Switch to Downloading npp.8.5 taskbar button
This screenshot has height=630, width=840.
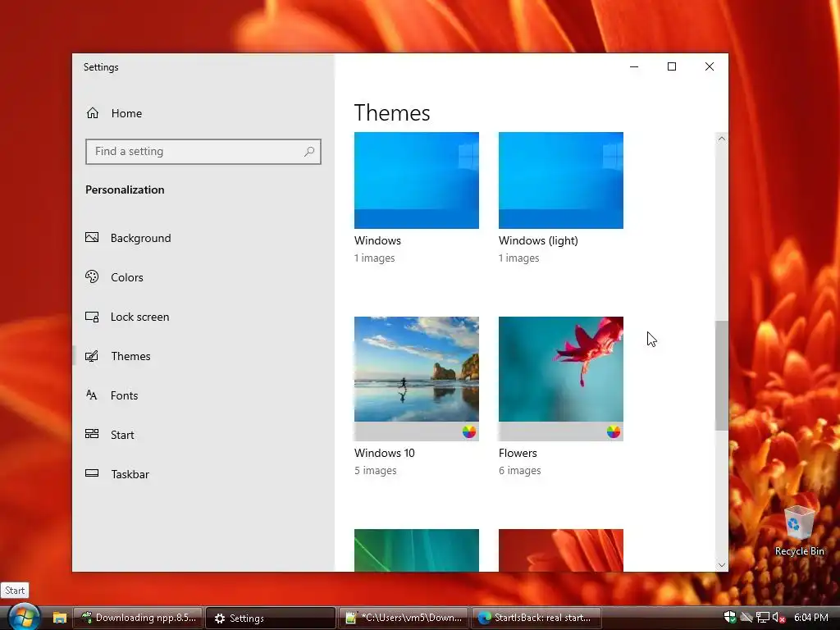tap(138, 618)
